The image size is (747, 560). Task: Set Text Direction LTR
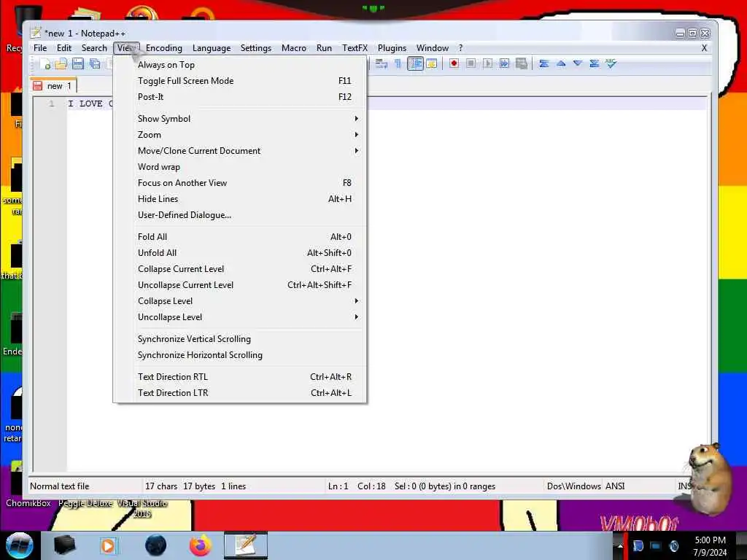240,393
